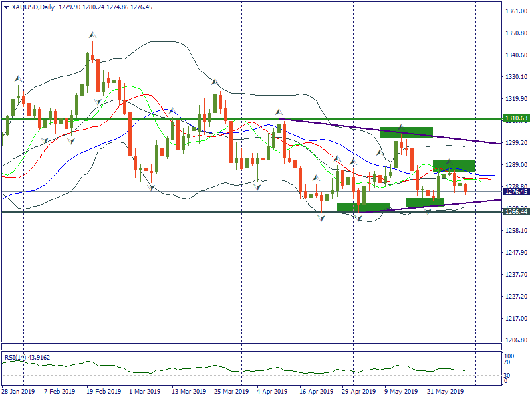Select the green rectangle above the 21 May candles
This screenshot has height=399, width=532.
click(x=454, y=165)
